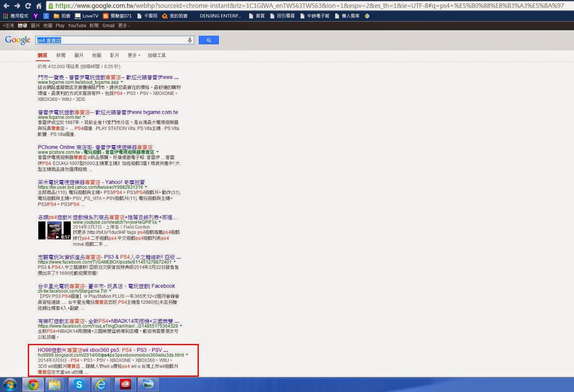Open the 台中星光電玩專賣店 Facebook result
This screenshot has width=574, height=392.
point(106,286)
